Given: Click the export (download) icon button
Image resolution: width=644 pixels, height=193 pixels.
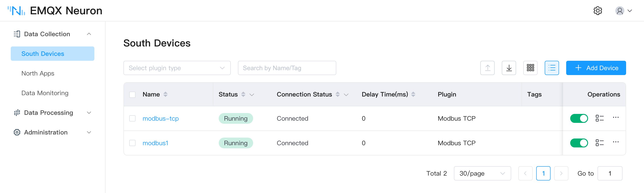Looking at the screenshot, I should [509, 68].
